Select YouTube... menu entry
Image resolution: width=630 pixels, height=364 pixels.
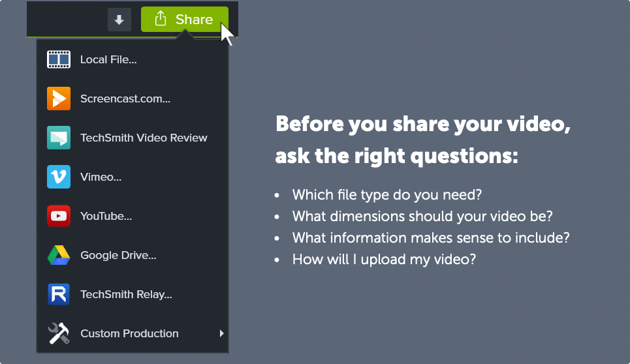133,216
